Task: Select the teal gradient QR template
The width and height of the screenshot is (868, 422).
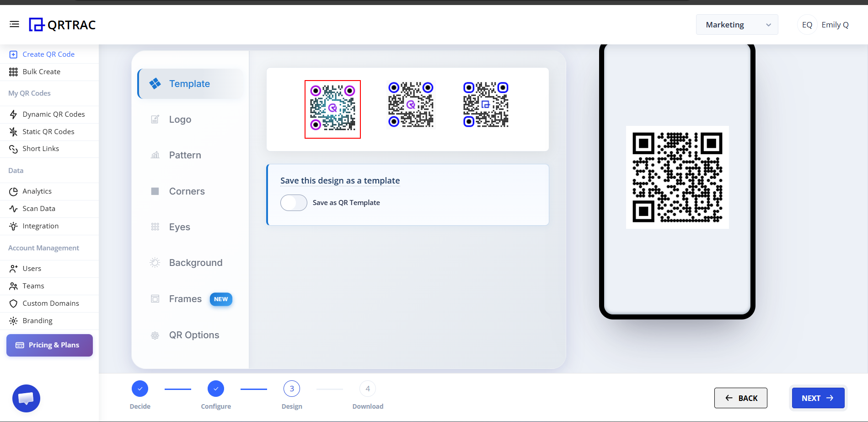Action: coord(332,109)
